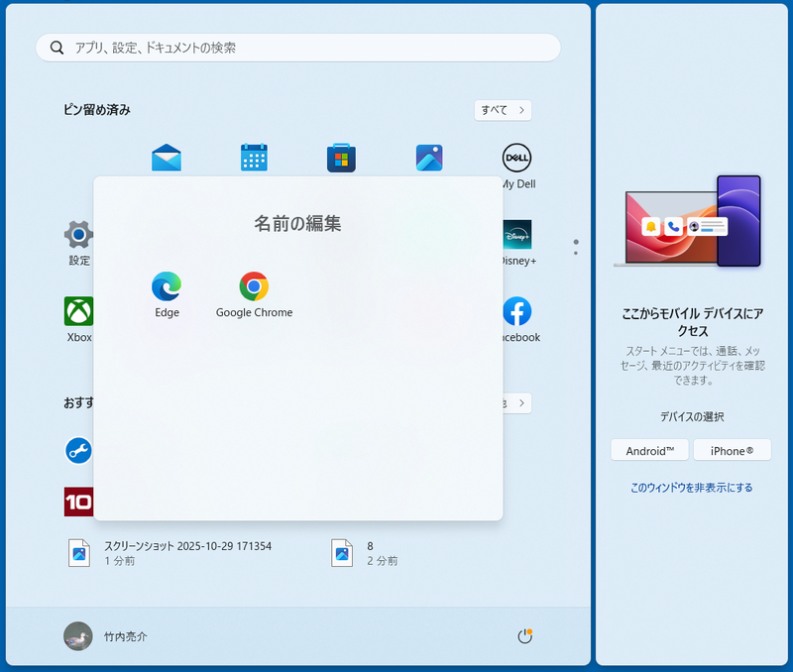Image resolution: width=793 pixels, height=672 pixels.
Task: Launch the Disney+ app
Action: pos(517,234)
